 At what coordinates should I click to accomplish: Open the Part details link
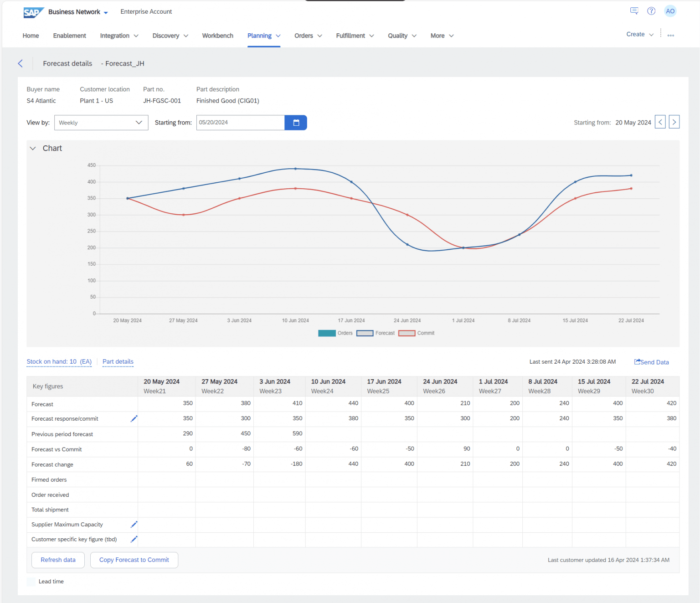118,361
